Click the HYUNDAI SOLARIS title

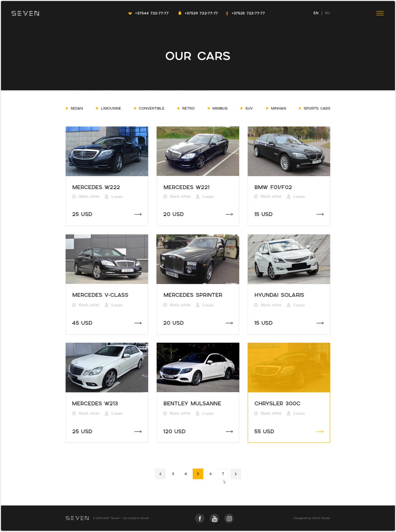[279, 295]
